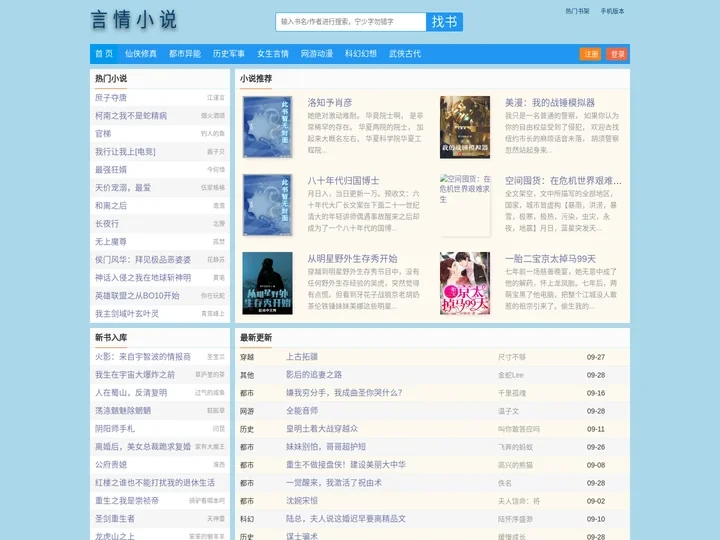This screenshot has height=540, width=720.
Task: Open cover thumbnail of 八十年代归国博士
Action: coord(267,205)
